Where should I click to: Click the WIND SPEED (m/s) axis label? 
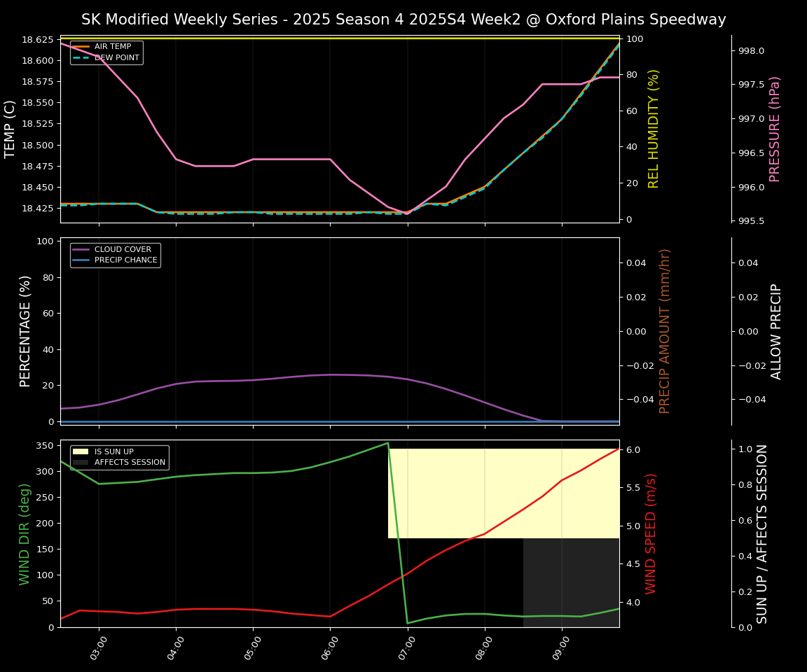(x=651, y=533)
